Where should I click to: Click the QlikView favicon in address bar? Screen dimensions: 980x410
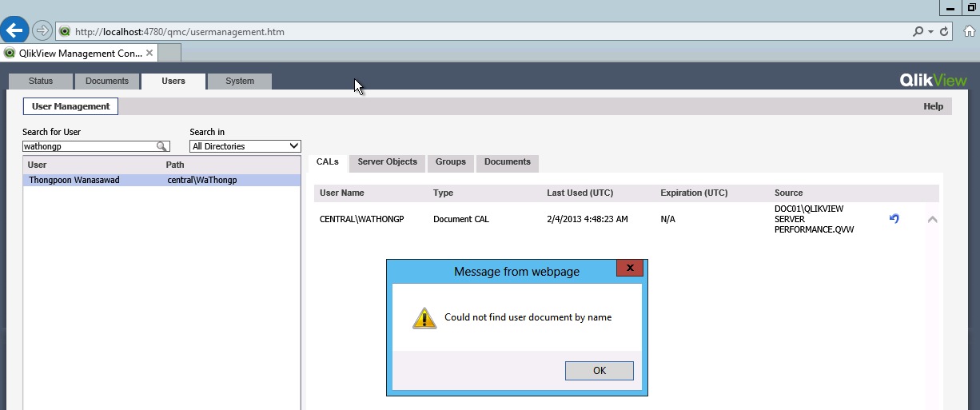pyautogui.click(x=65, y=32)
